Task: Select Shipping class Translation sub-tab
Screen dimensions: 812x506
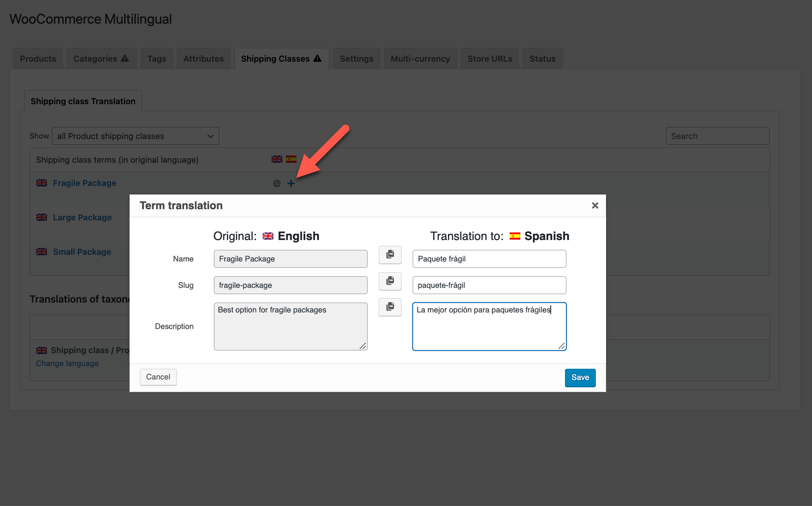Action: click(x=83, y=101)
